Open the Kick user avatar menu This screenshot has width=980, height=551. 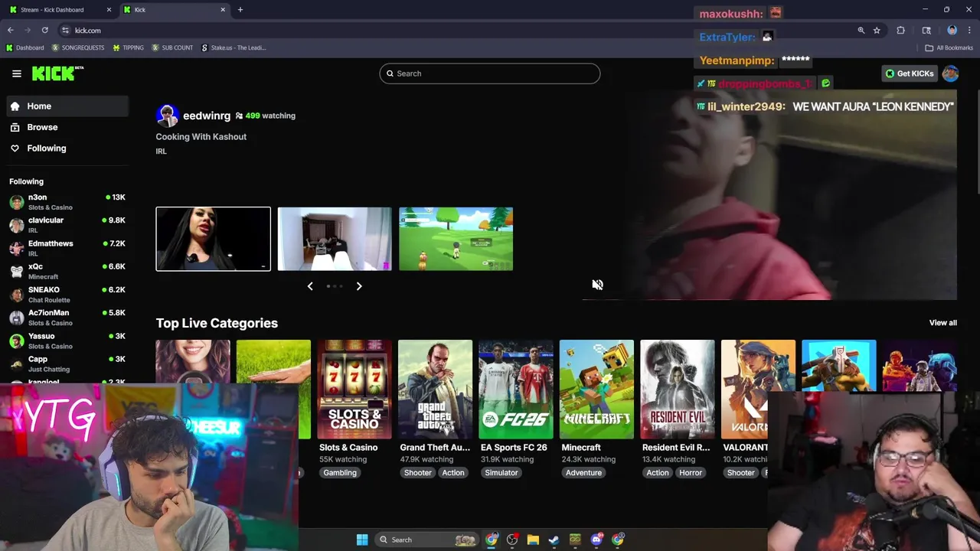coord(950,73)
